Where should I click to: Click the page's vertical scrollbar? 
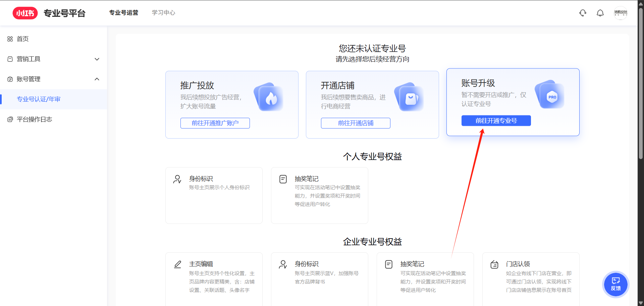[x=641, y=84]
